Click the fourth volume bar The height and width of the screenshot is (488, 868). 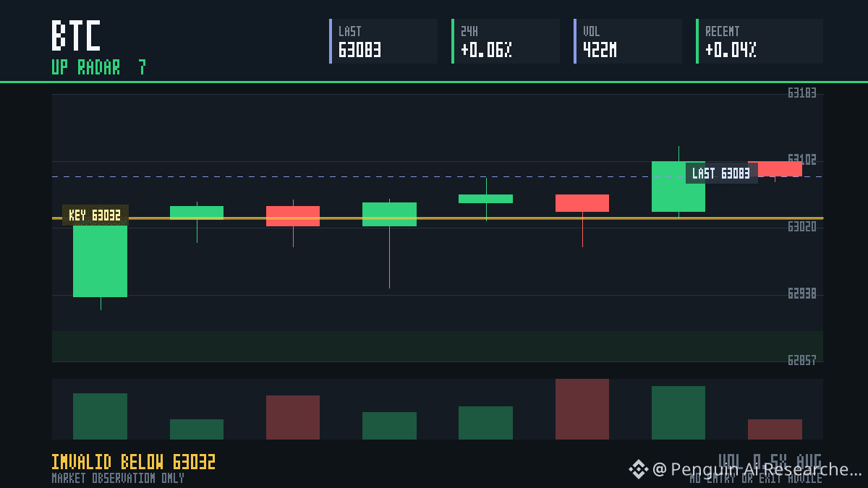[389, 426]
